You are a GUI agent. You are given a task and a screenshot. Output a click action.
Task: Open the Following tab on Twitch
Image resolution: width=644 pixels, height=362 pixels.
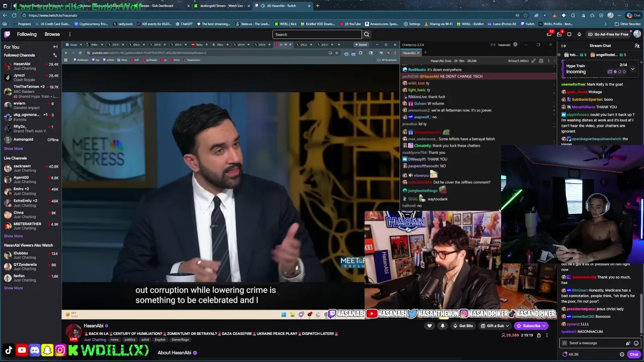(x=27, y=34)
